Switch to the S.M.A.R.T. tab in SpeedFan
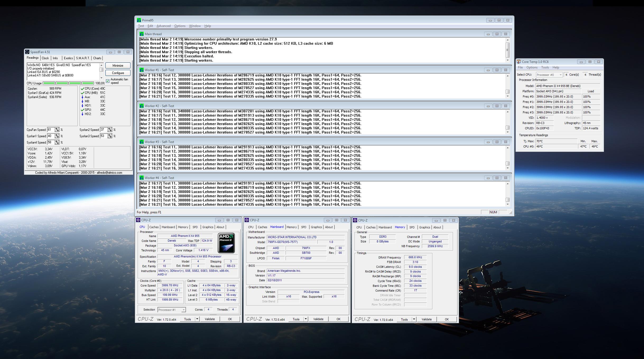The width and height of the screenshot is (644, 359). [83, 58]
